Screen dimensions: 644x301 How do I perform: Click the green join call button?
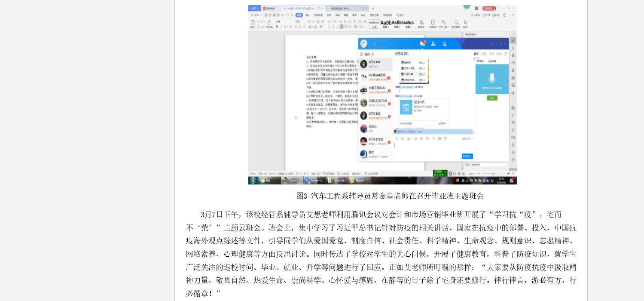[x=492, y=98]
